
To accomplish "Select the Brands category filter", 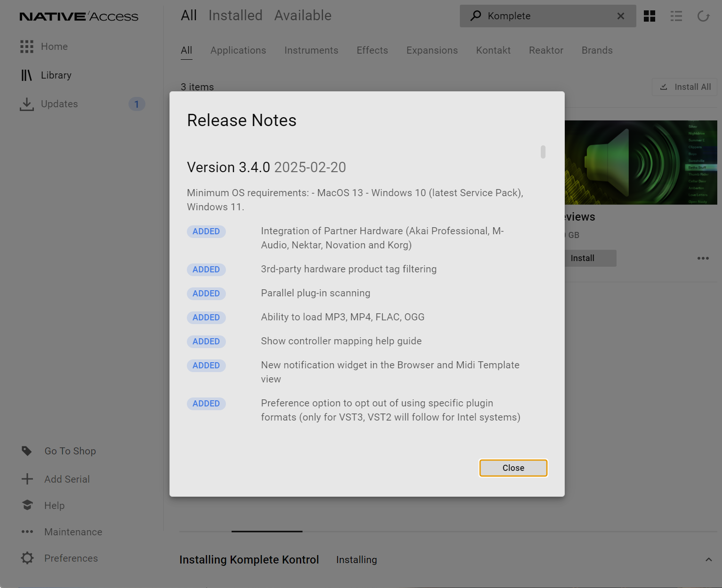I will (597, 50).
